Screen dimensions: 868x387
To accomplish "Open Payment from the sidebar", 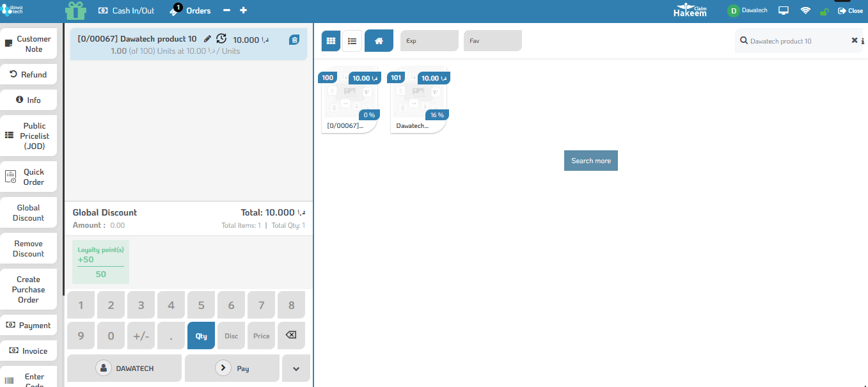I will [x=28, y=325].
